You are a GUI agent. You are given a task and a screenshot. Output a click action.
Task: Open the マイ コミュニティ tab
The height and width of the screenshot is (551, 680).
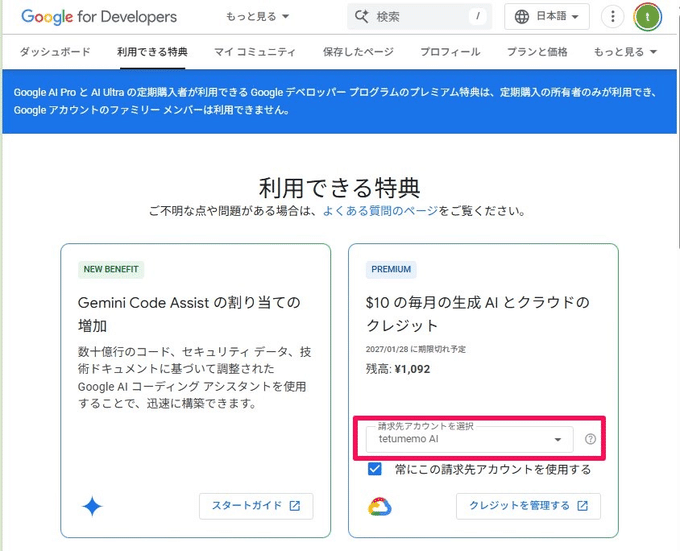pyautogui.click(x=255, y=52)
